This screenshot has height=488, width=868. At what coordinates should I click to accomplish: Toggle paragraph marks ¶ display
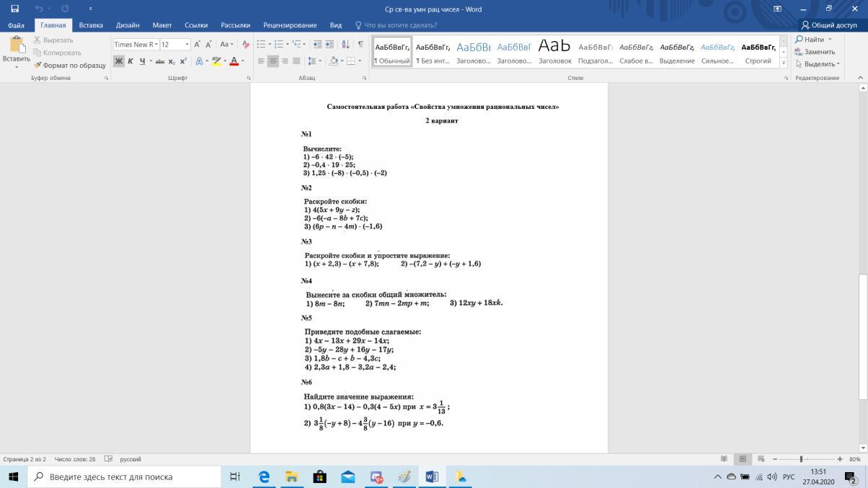point(360,45)
